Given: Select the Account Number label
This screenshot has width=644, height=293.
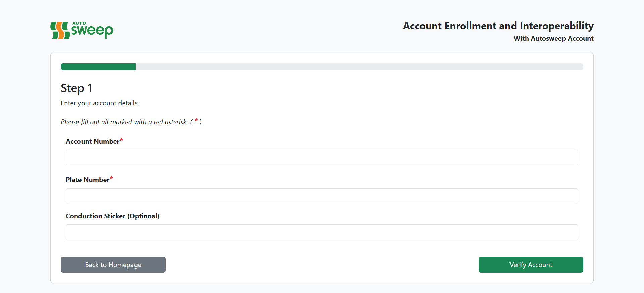Looking at the screenshot, I should pyautogui.click(x=93, y=141).
